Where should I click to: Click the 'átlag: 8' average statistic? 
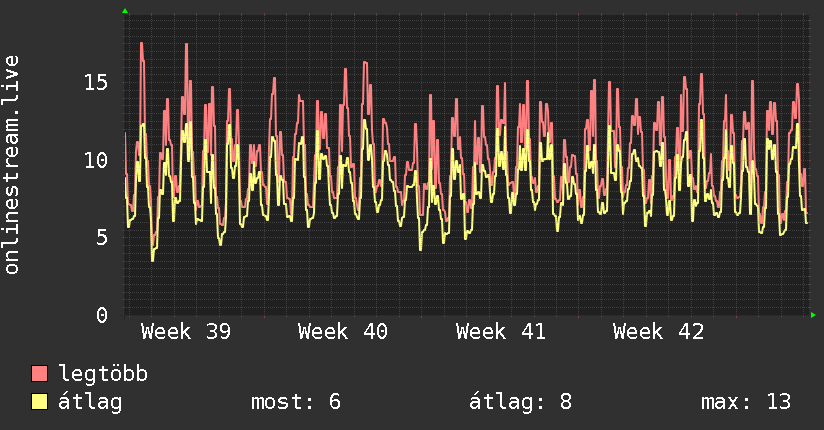point(520,402)
